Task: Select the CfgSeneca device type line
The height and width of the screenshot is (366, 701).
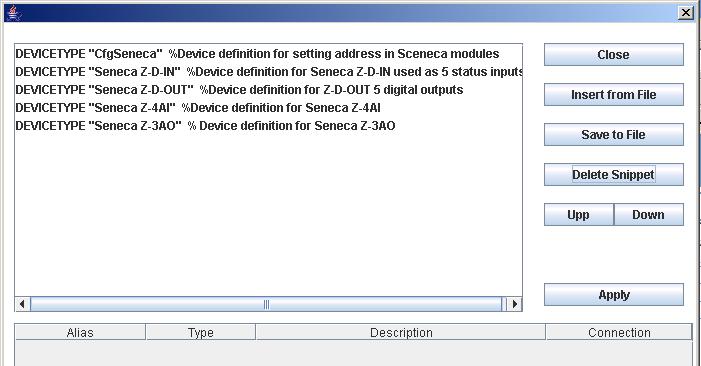Action: click(268, 54)
